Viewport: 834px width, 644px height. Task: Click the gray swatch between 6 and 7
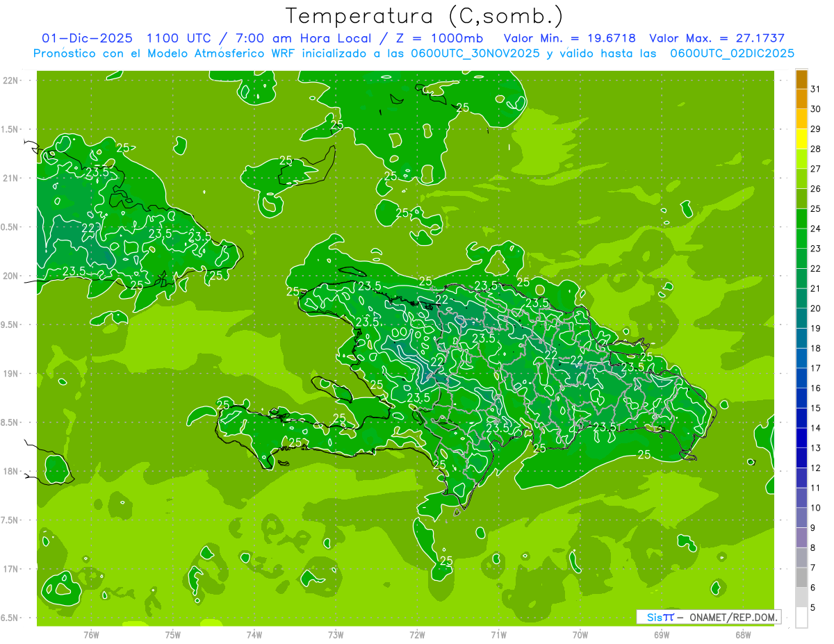click(801, 578)
